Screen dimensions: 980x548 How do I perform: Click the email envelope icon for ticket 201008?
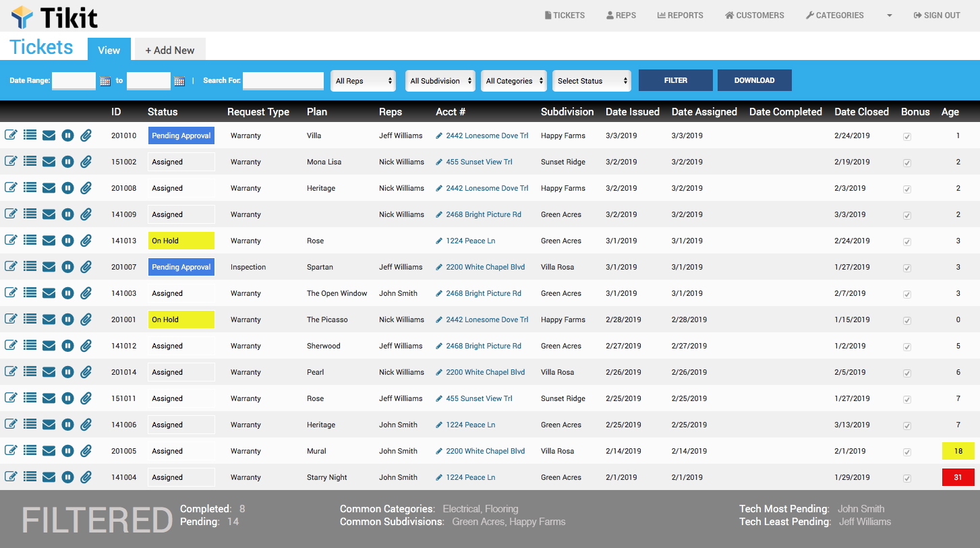click(x=49, y=188)
